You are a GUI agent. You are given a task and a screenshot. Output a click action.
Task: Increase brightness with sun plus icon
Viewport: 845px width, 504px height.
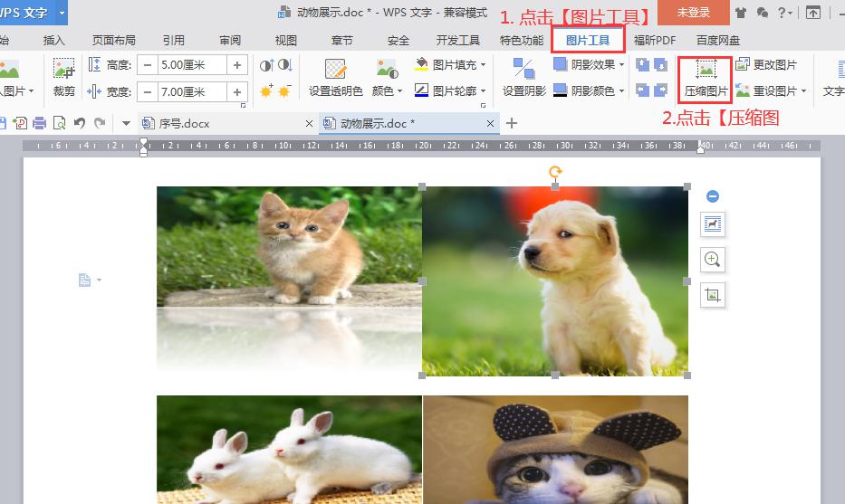(267, 90)
